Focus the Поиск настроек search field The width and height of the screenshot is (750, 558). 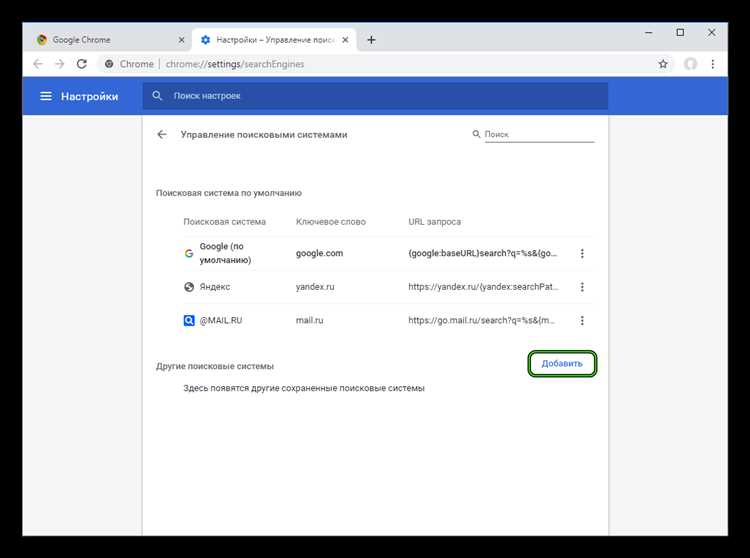coord(375,96)
